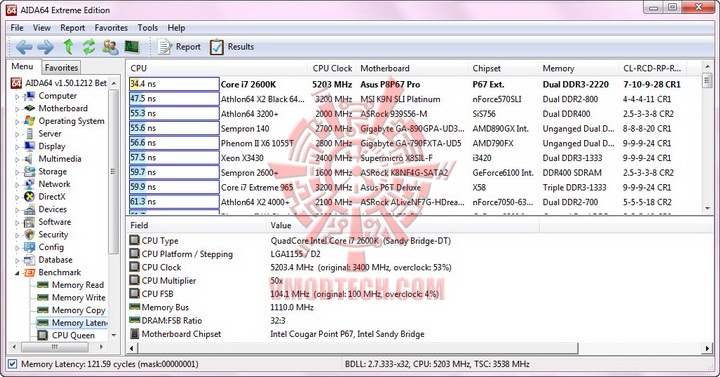Image resolution: width=720 pixels, height=377 pixels.
Task: Expand the Motherboard tree node
Action: click(17, 109)
